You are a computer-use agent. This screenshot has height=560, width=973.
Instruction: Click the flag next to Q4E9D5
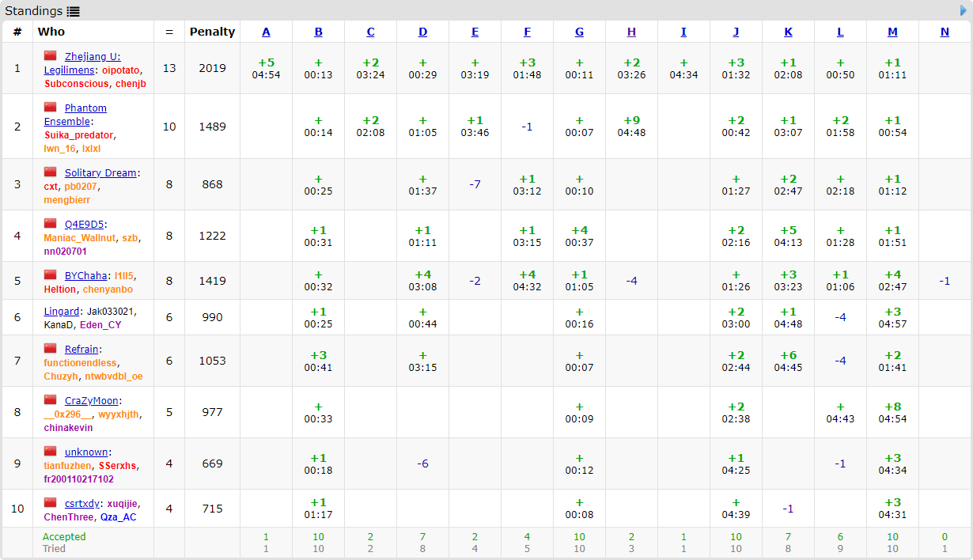click(51, 223)
